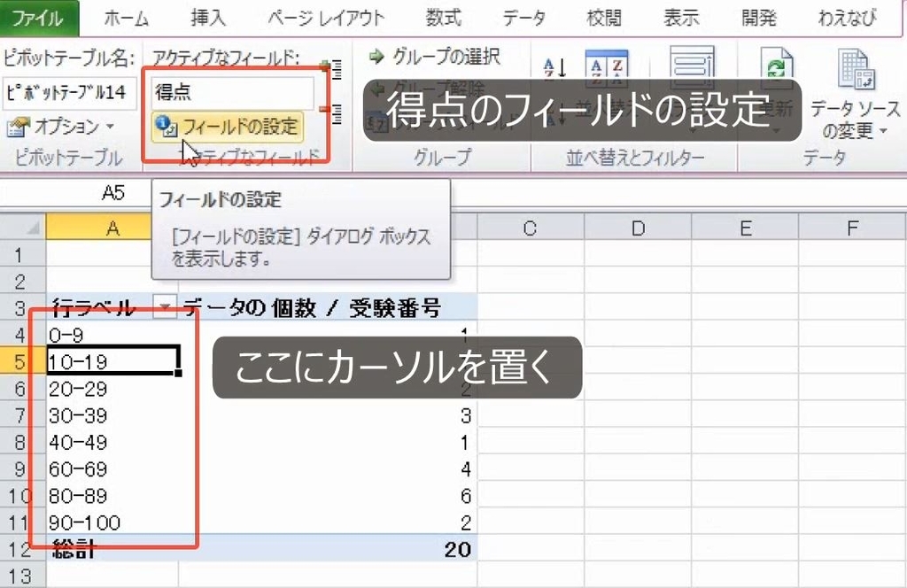Switch to the 表示 tab

(681, 18)
